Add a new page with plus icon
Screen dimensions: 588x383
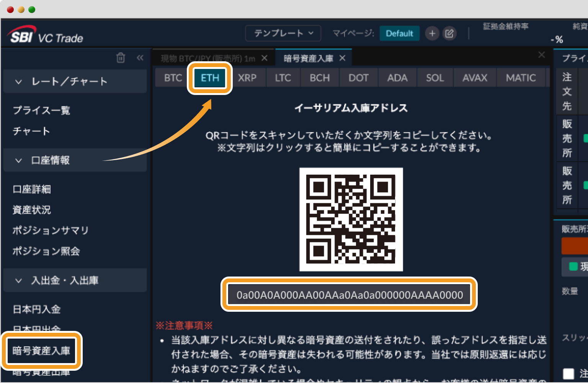point(432,33)
